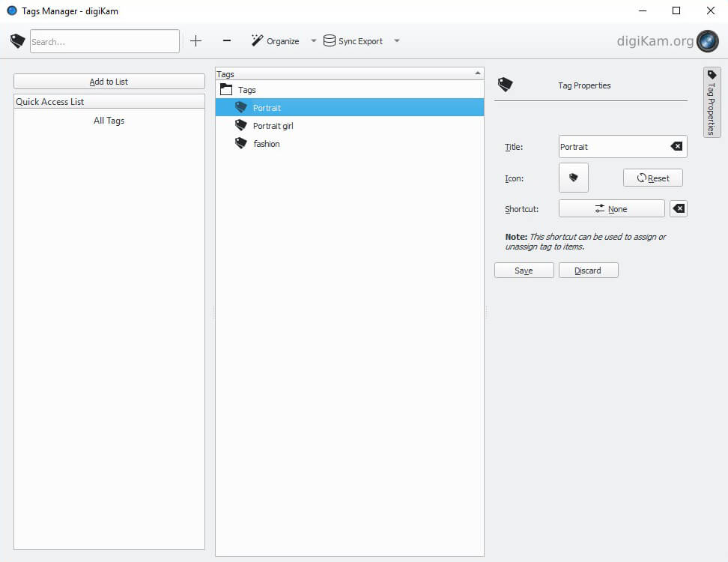Click the minus icon to delete tag

pos(227,41)
